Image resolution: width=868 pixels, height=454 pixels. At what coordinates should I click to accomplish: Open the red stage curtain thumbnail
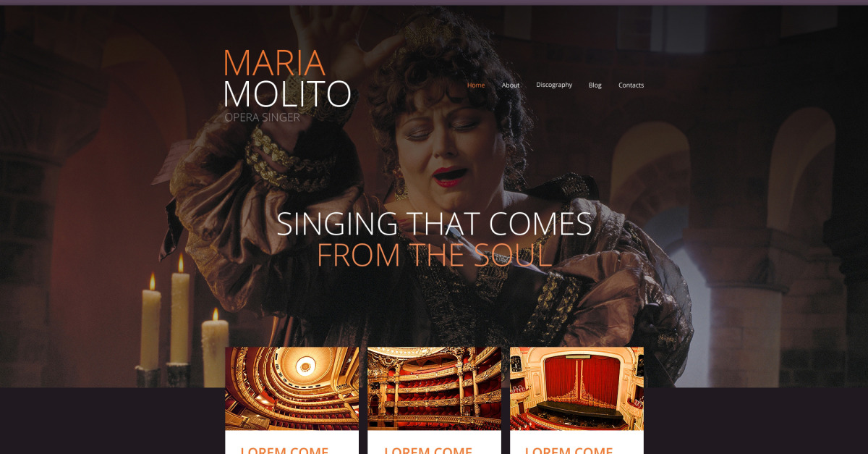[576, 389]
